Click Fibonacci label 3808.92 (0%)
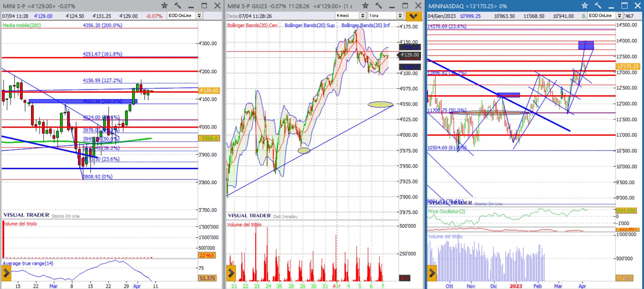This screenshot has width=644, height=289. pos(98,177)
